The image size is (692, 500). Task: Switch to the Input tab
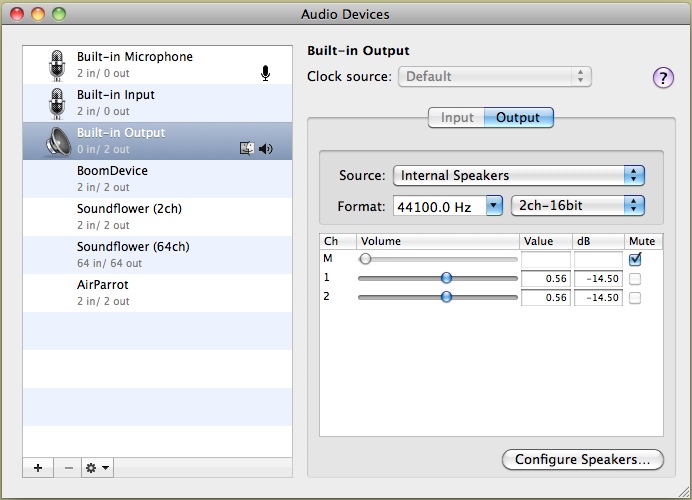click(x=457, y=117)
